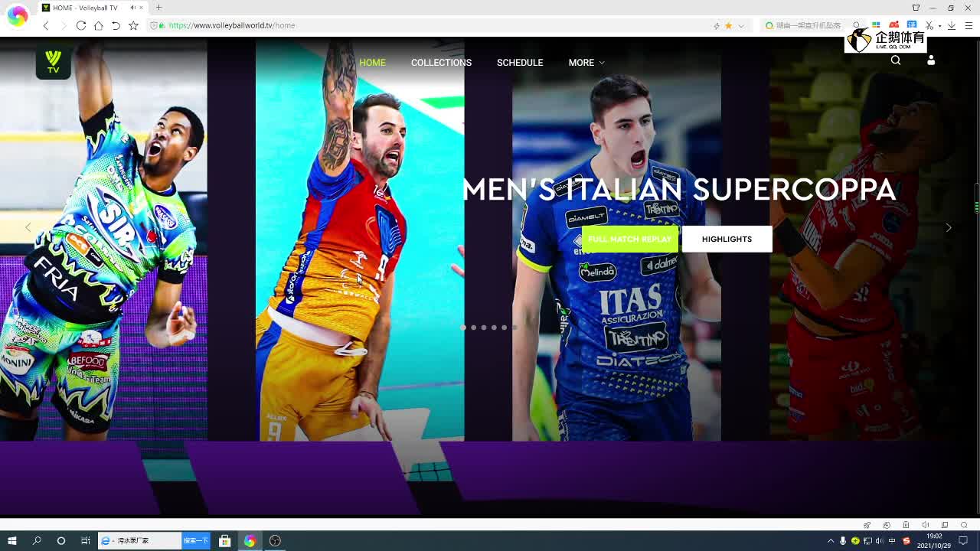Click the browser home icon
The width and height of the screenshot is (980, 551).
[99, 25]
